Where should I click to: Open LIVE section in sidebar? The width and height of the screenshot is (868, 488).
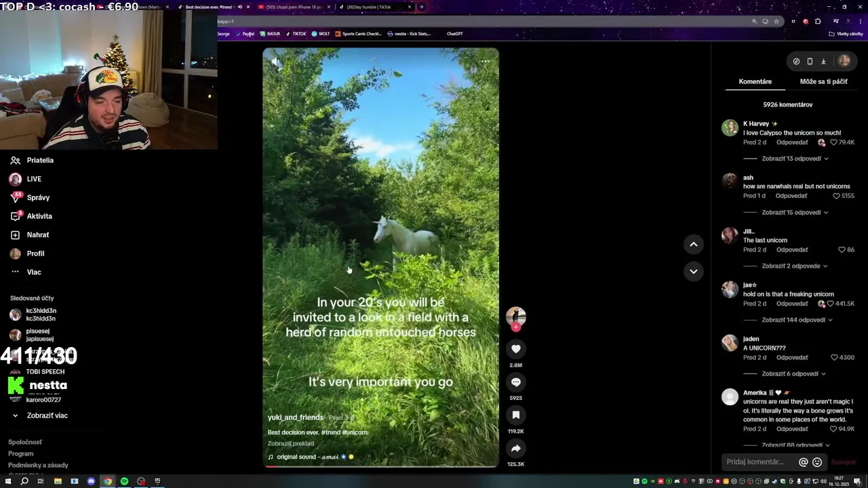pyautogui.click(x=26, y=179)
